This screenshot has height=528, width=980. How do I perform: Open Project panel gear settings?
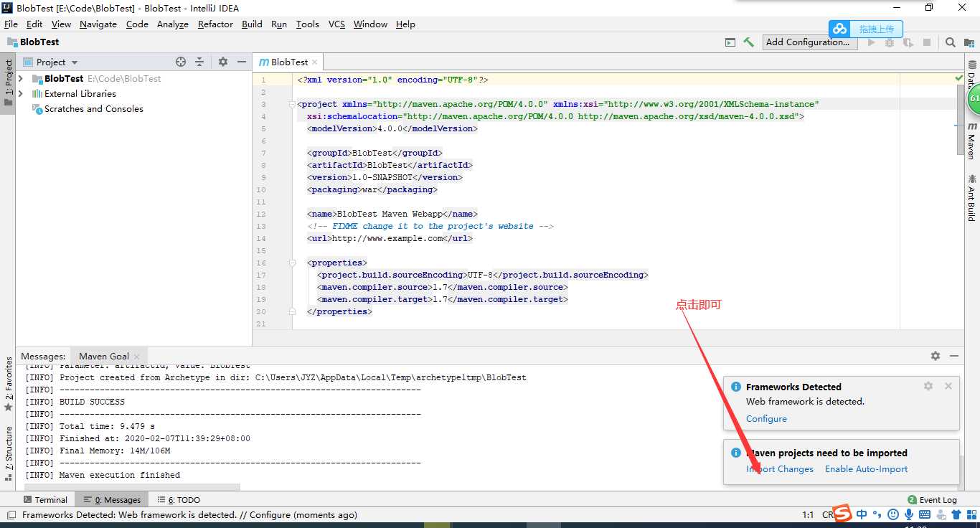tap(223, 62)
